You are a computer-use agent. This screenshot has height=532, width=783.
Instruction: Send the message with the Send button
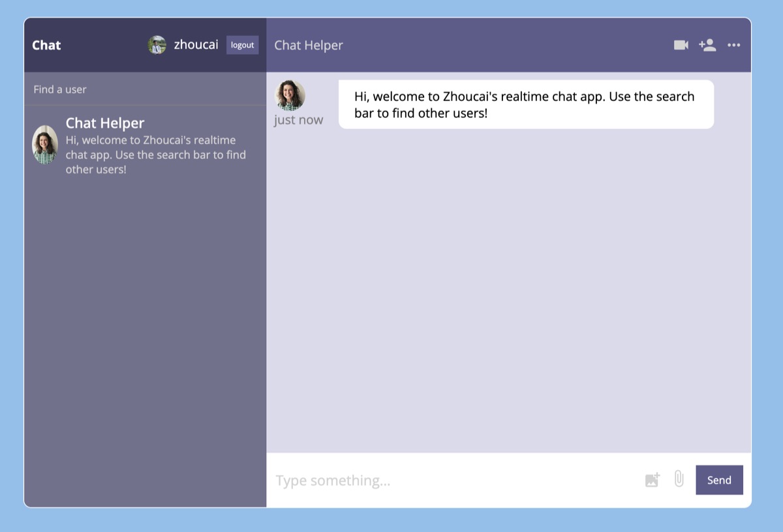(719, 480)
